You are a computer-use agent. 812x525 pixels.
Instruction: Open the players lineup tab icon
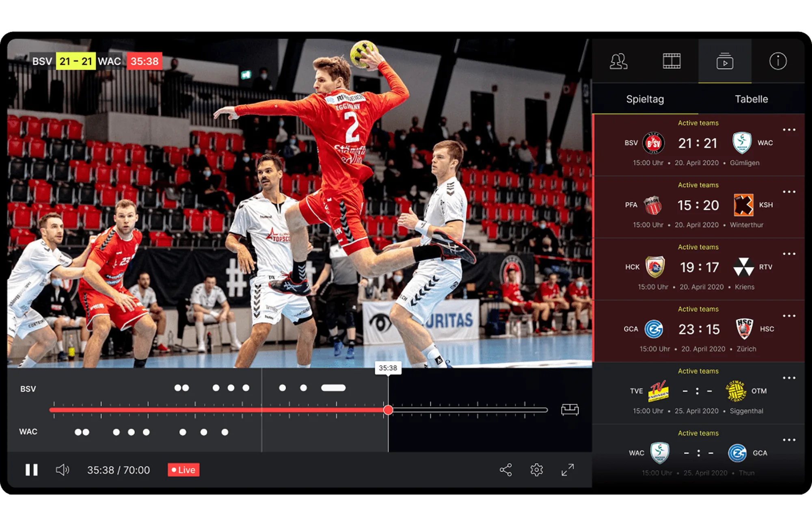(x=618, y=61)
